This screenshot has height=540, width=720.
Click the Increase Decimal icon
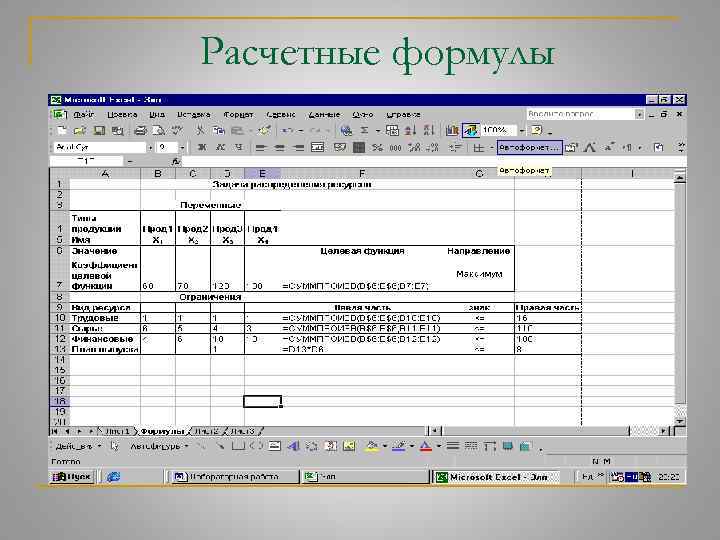point(414,147)
